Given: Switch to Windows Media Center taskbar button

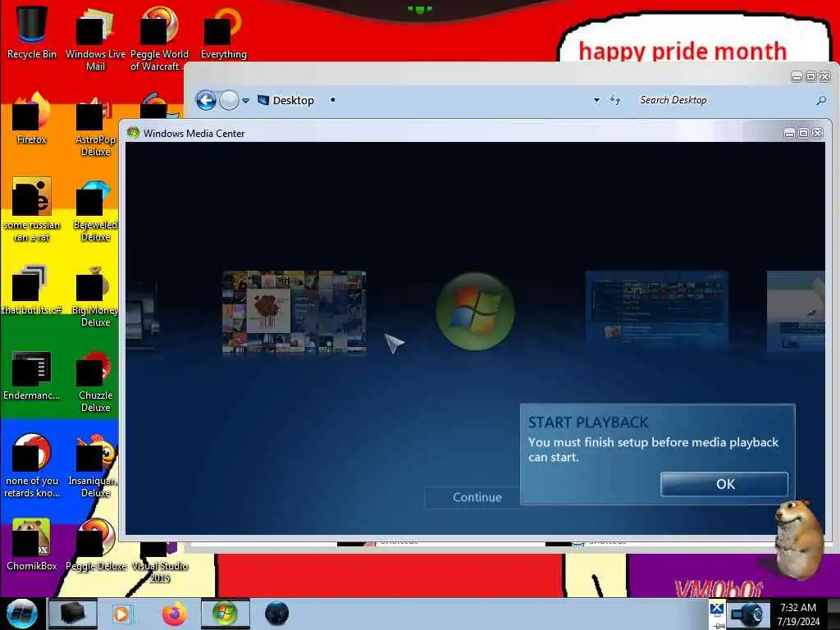Looking at the screenshot, I should [x=225, y=614].
